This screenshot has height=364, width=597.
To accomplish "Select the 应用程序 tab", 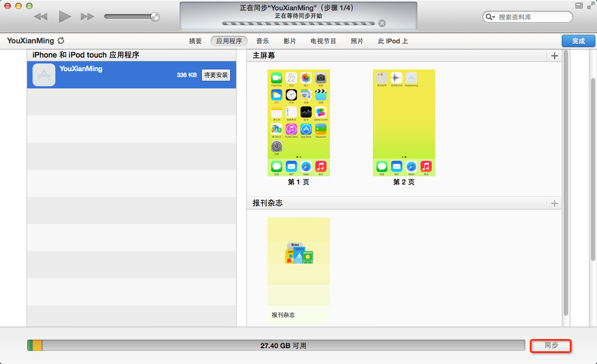I will click(x=229, y=41).
